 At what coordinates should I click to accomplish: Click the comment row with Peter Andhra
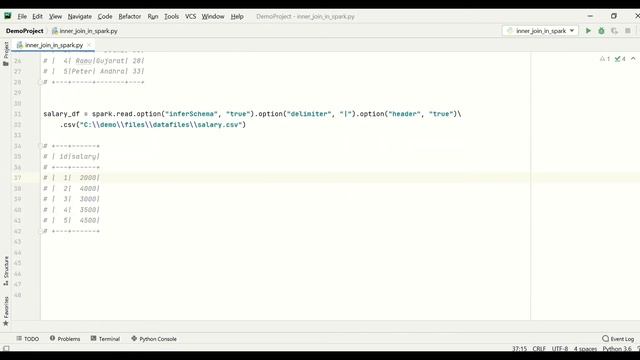pos(94,71)
